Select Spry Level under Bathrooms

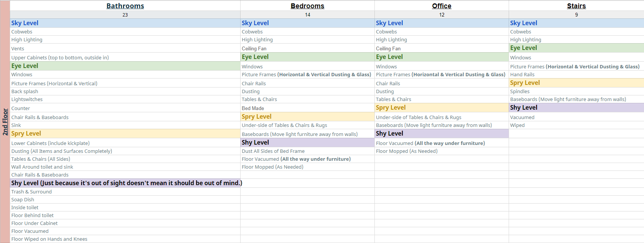coord(125,133)
